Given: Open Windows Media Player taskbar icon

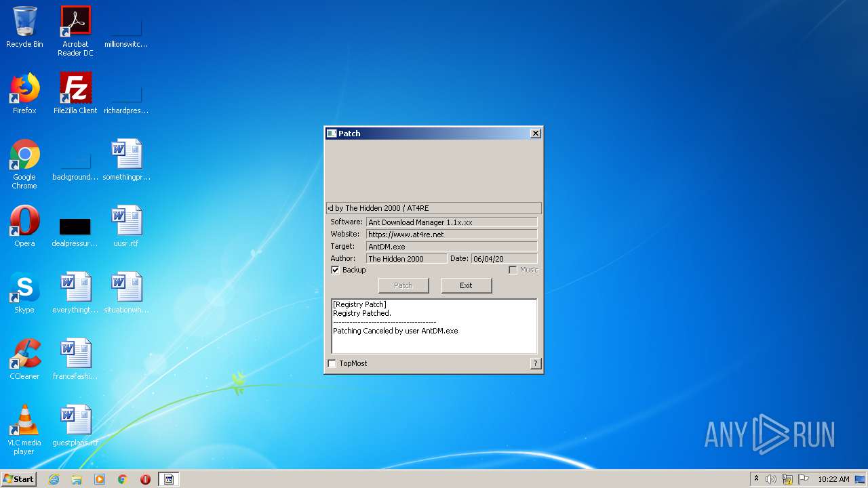Looking at the screenshot, I should coord(100,479).
